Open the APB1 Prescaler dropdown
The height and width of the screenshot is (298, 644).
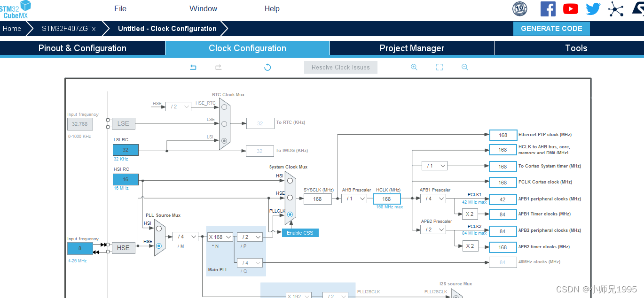pyautogui.click(x=433, y=199)
